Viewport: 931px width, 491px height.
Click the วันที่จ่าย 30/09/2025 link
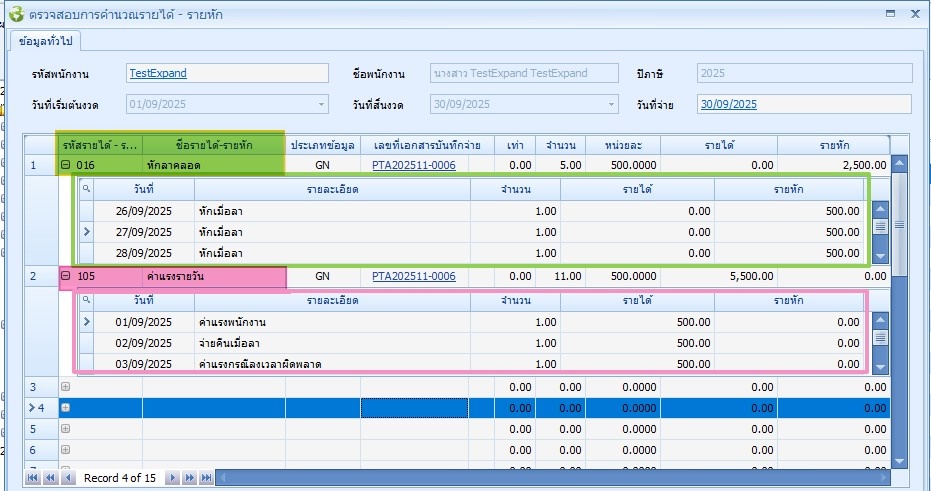[728, 104]
